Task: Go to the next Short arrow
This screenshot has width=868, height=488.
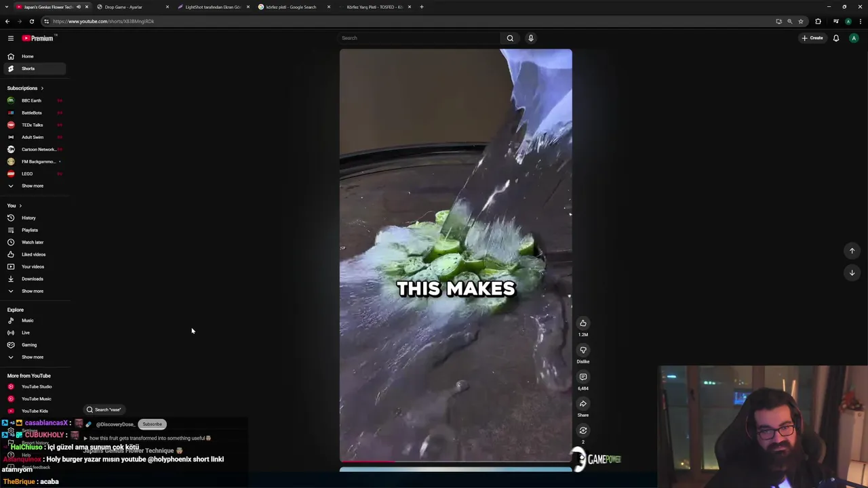Action: 852,272
